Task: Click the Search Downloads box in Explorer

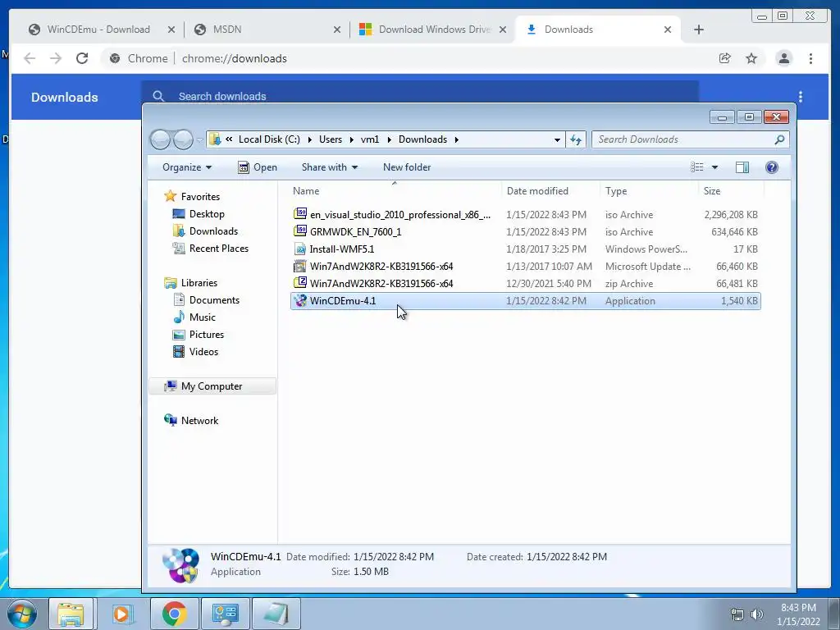Action: tap(691, 139)
